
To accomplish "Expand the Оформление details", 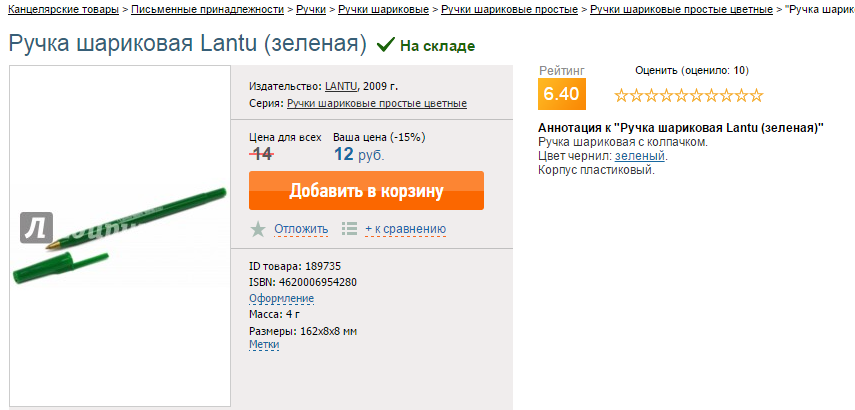I will 281,299.
